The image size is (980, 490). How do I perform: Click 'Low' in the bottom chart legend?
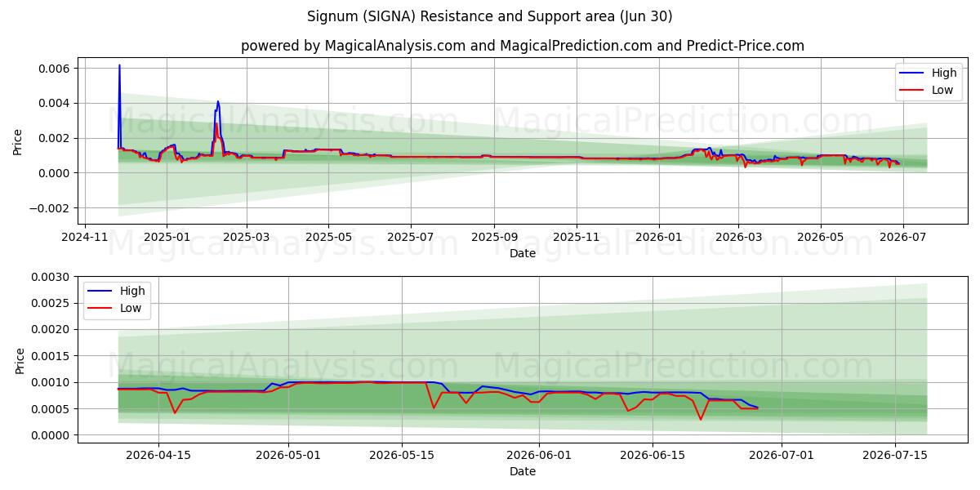point(131,308)
